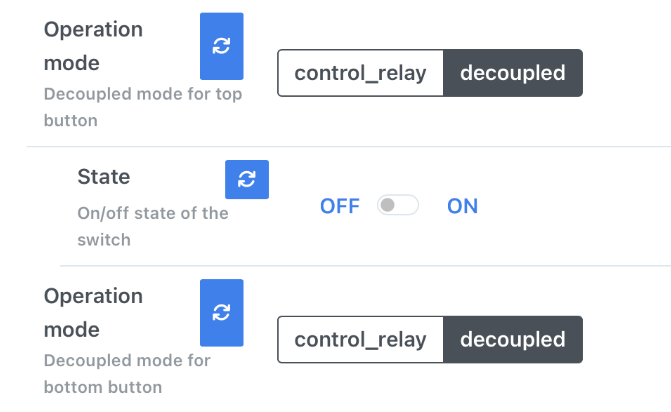Click the ON label of State
671x412 pixels.
click(x=463, y=206)
